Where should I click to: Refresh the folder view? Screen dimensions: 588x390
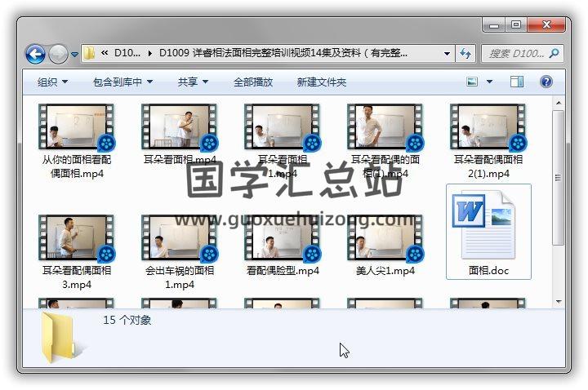[465, 54]
